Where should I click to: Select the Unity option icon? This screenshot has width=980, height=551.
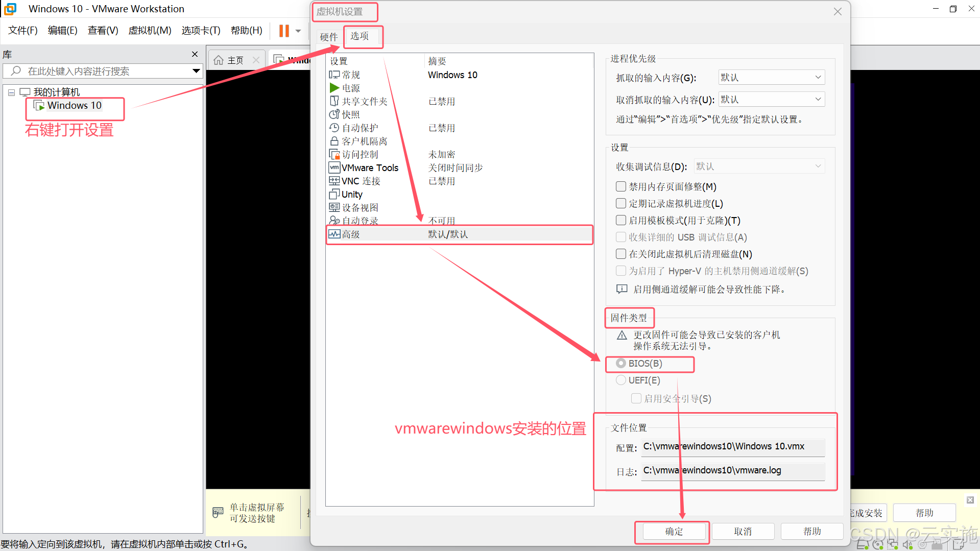pyautogui.click(x=334, y=194)
